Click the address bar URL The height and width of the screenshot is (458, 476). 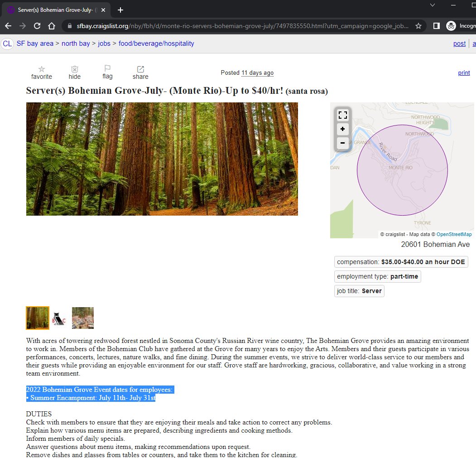(x=242, y=26)
